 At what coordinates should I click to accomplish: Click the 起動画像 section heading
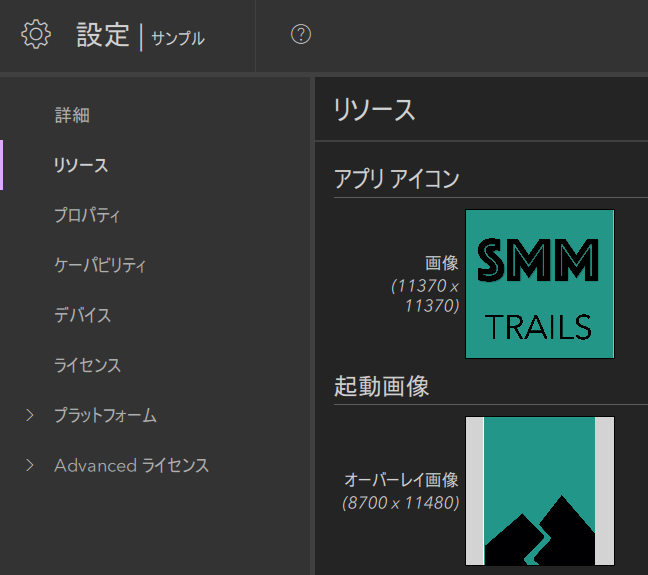[382, 386]
